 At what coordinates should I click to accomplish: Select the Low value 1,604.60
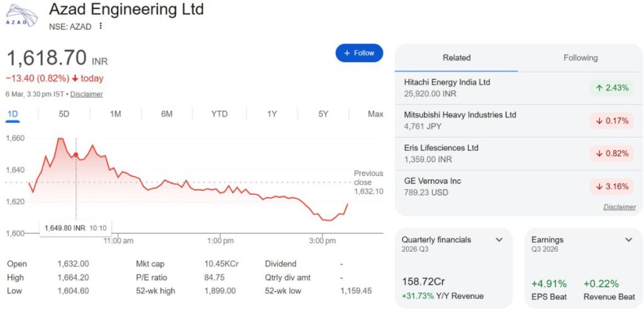click(73, 291)
